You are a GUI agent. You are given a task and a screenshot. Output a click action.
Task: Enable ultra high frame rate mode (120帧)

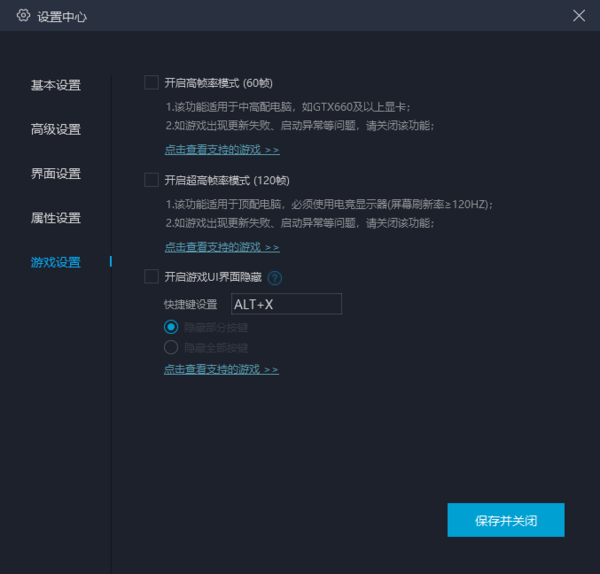coord(152,180)
